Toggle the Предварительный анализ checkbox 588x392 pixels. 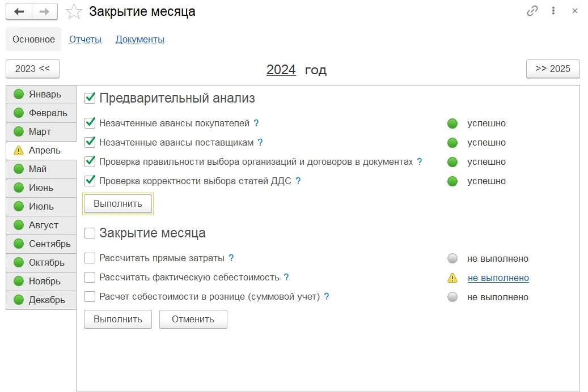pos(90,98)
